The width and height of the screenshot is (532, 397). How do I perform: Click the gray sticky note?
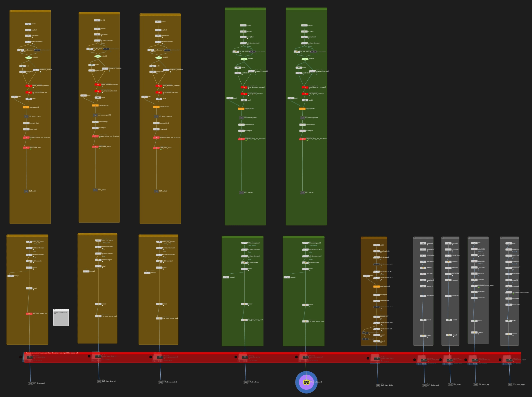[61, 318]
